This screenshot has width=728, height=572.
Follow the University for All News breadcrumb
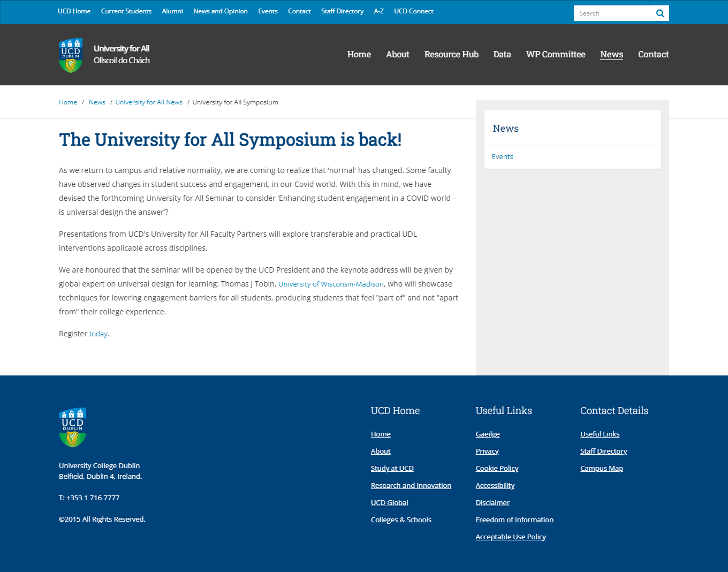(x=149, y=102)
